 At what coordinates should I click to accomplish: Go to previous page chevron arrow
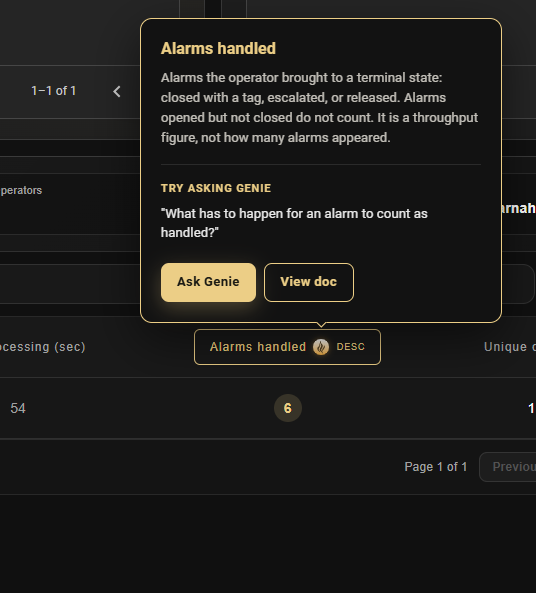coord(117,91)
